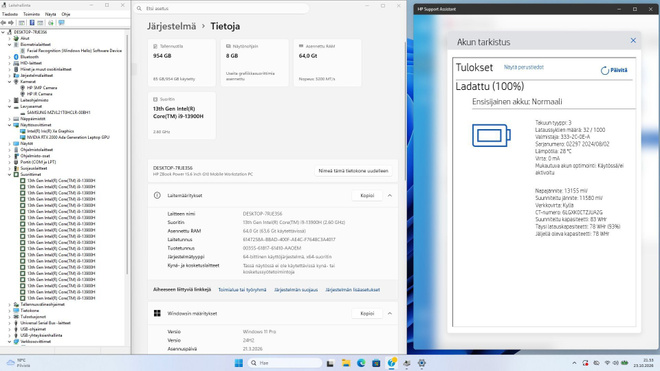
Task: Click the Settings gear taskbar icon
Action: pos(422,363)
